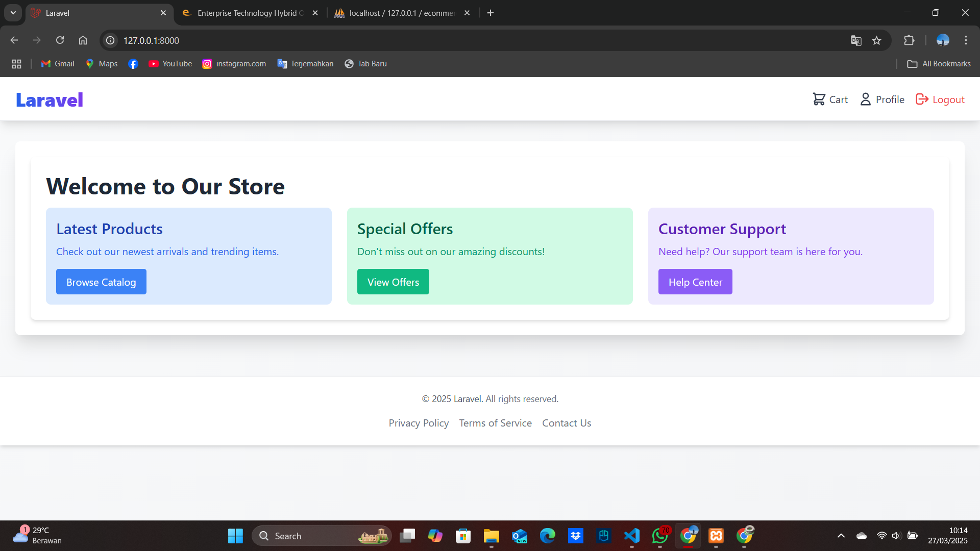The width and height of the screenshot is (980, 551).
Task: Launch XAMPP control panel from the taskbar
Action: point(716,536)
